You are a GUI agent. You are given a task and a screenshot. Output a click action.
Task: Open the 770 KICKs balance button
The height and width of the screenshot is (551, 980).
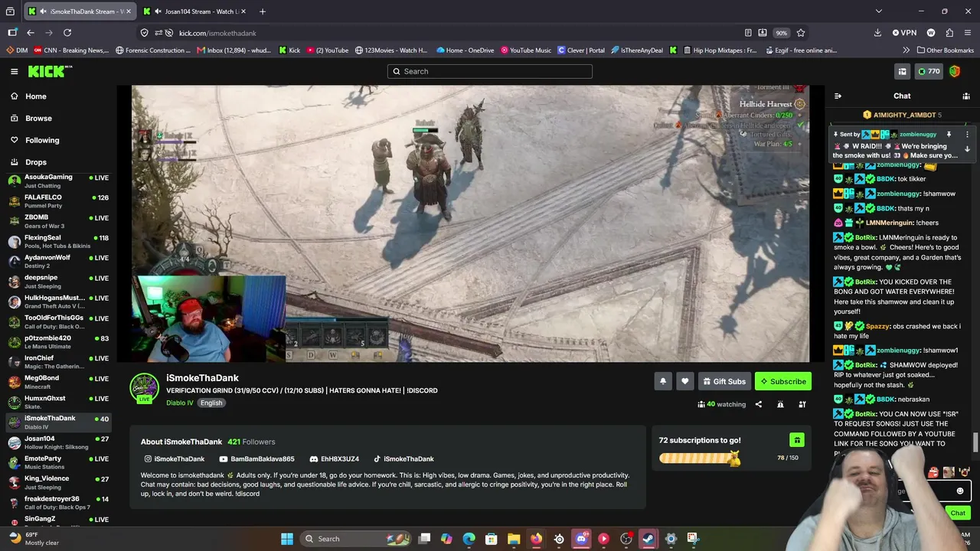929,71
